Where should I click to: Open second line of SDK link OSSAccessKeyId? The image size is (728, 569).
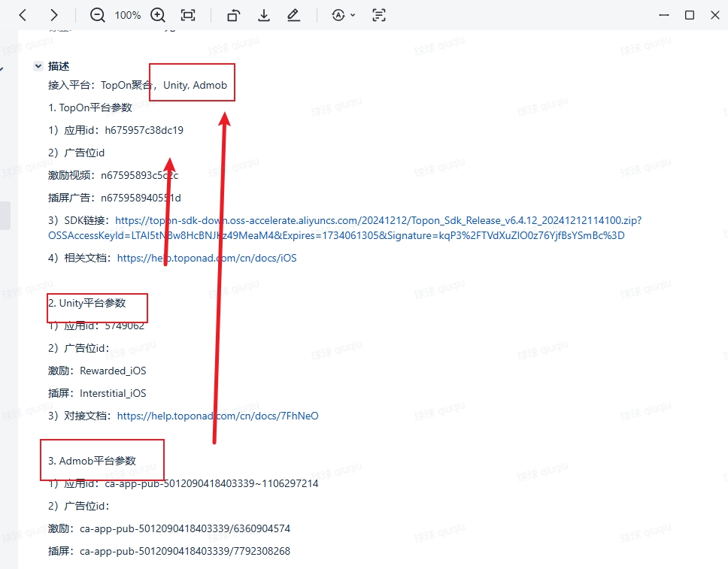coord(336,235)
